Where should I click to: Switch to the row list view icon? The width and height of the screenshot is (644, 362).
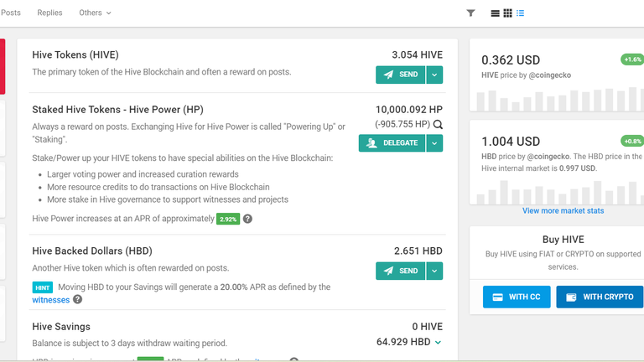495,13
